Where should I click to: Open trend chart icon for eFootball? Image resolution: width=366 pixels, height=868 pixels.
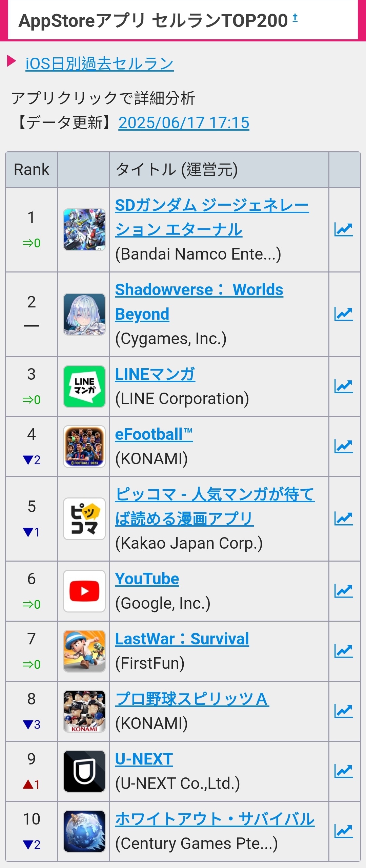344,447
